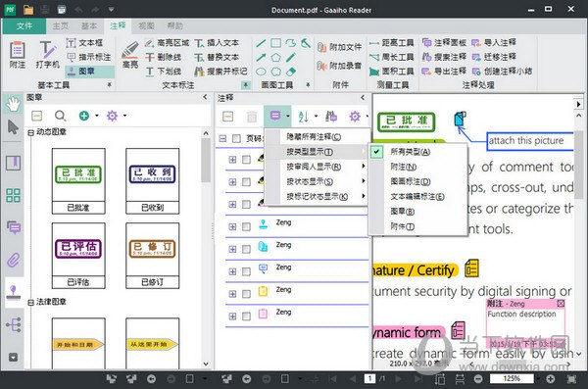Choose the 指示标注 callout tool
The image size is (588, 389).
tap(89, 57)
